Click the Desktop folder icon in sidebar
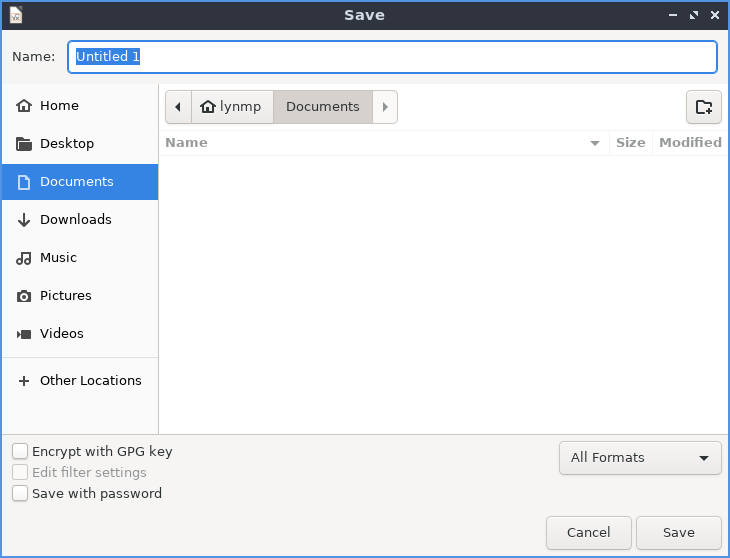 coord(24,144)
